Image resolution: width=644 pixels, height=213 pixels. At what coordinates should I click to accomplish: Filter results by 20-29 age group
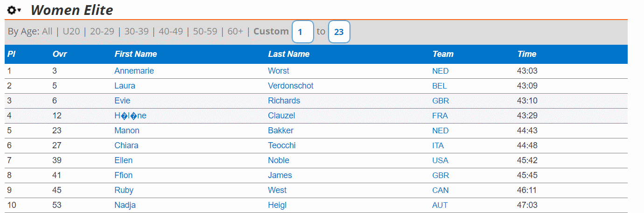pos(102,31)
